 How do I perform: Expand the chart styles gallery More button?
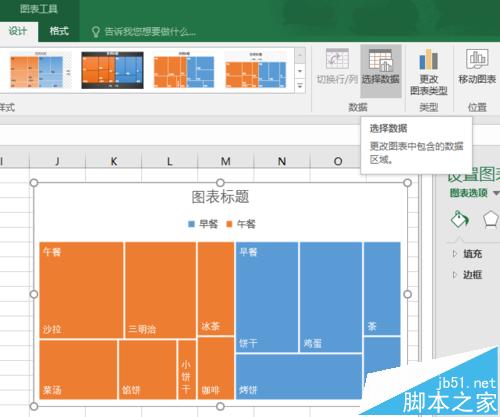[300, 85]
